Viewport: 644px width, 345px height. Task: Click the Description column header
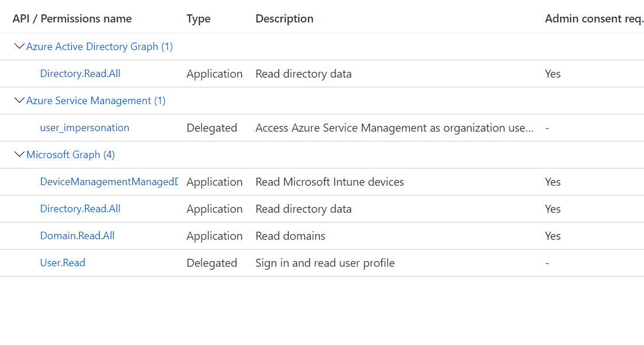click(284, 18)
